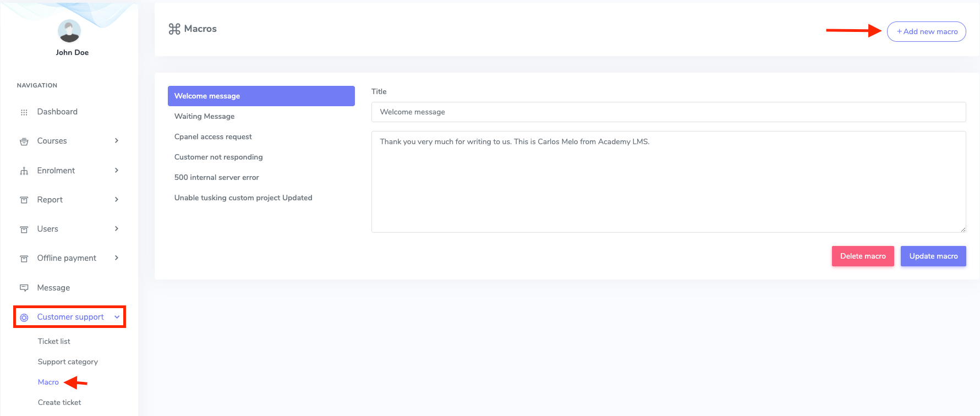Collapse the Customer support menu chevron
This screenshot has width=980, height=416.
[x=117, y=317]
